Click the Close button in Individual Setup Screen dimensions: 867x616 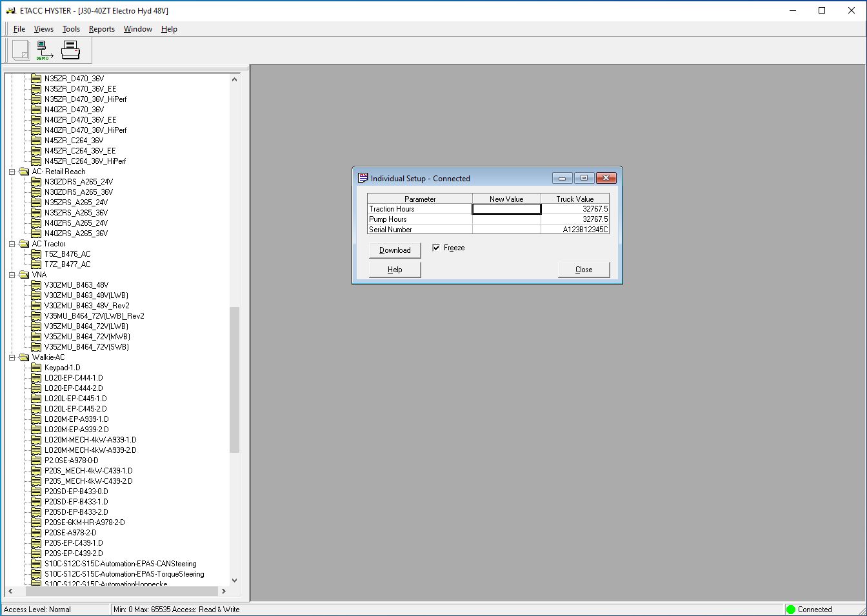tap(584, 270)
